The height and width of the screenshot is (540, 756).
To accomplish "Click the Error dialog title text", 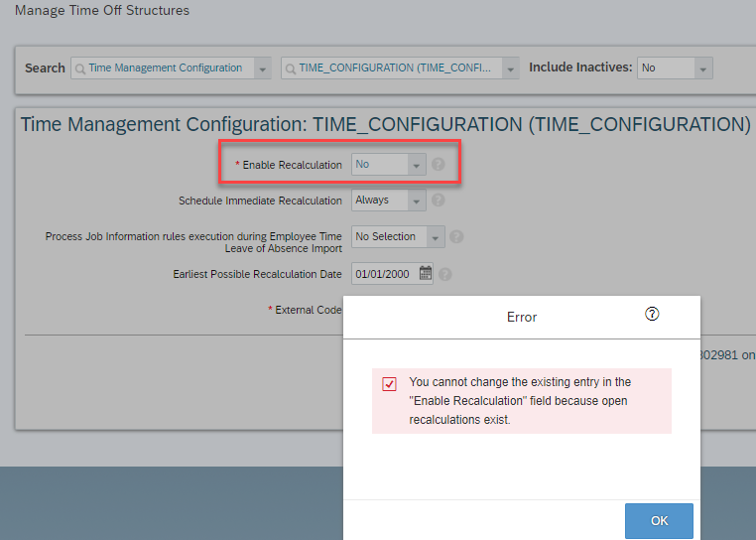I will point(522,317).
